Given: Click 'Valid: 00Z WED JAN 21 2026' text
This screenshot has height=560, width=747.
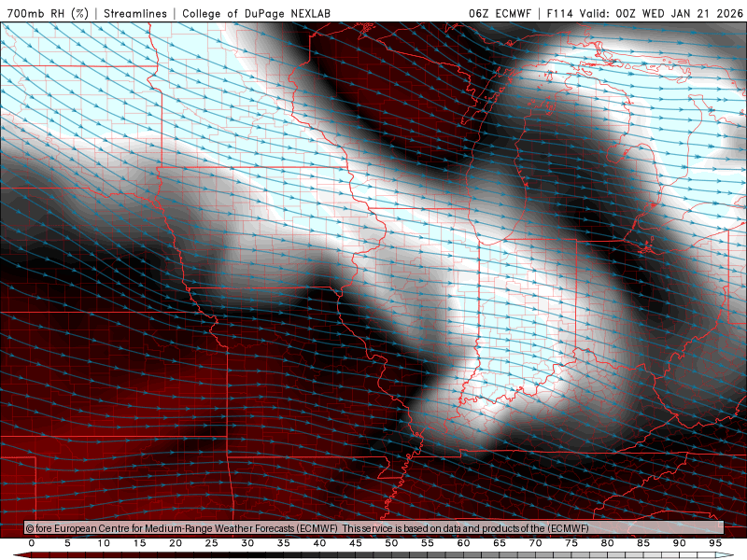Looking at the screenshot, I should [661, 13].
